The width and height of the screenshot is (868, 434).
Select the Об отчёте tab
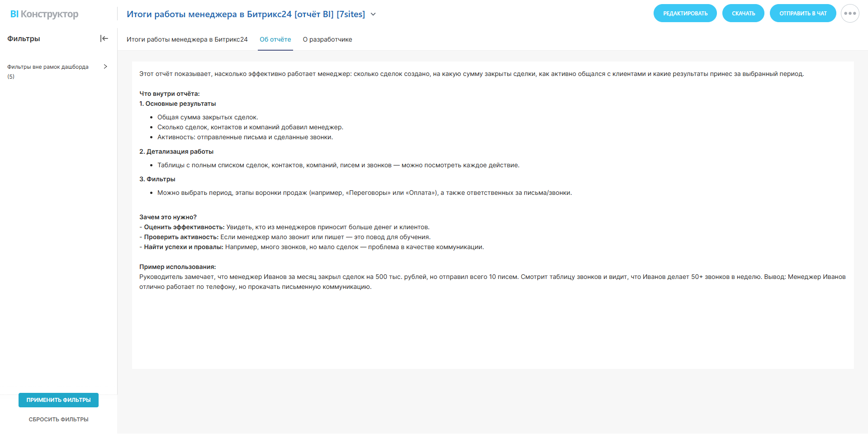point(275,39)
